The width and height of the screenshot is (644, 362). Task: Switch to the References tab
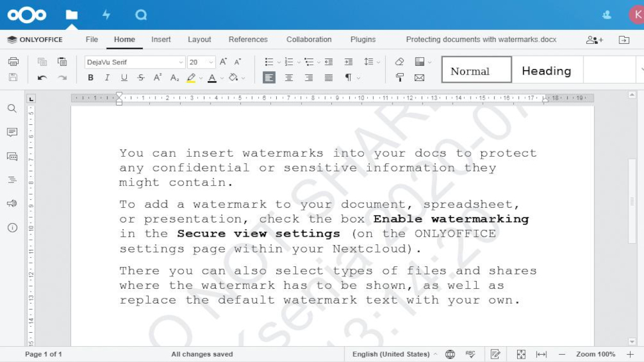[x=248, y=39]
